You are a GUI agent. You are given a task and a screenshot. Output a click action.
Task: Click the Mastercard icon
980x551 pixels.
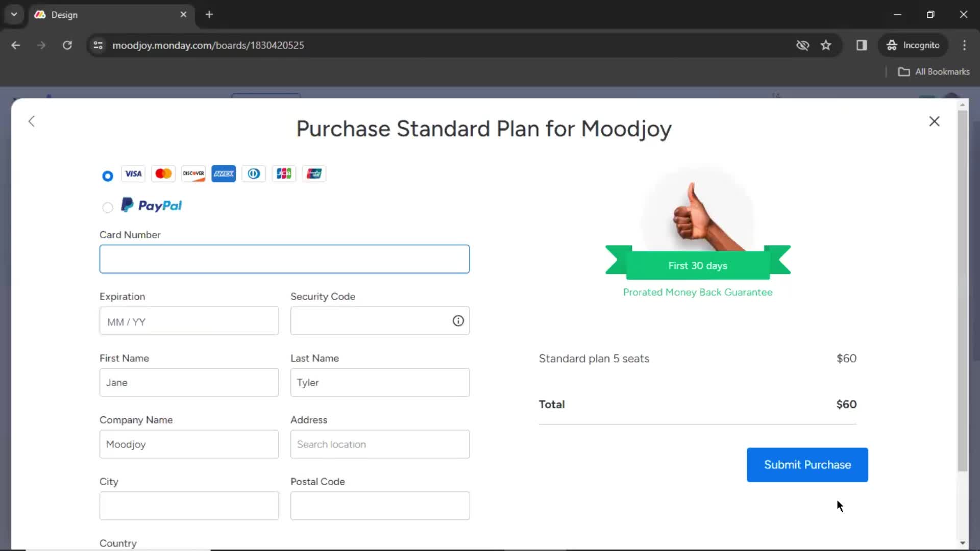tap(163, 173)
